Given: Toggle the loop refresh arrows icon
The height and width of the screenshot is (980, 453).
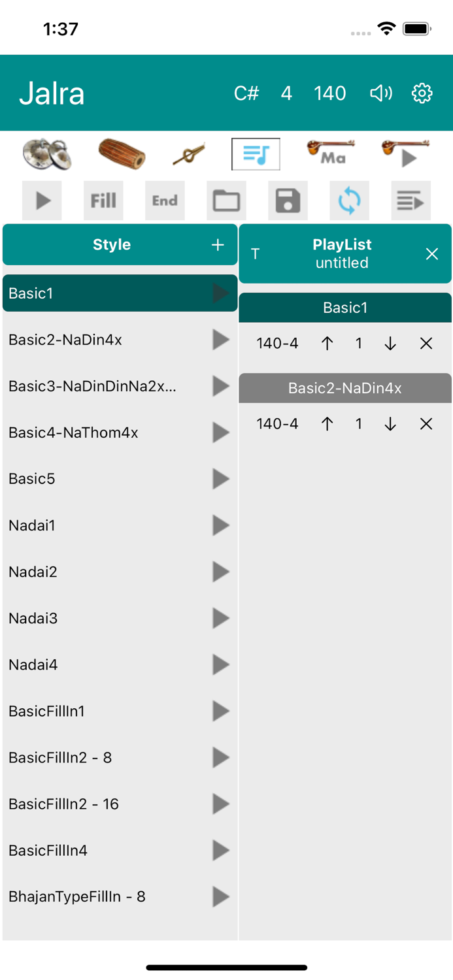Looking at the screenshot, I should [x=349, y=201].
